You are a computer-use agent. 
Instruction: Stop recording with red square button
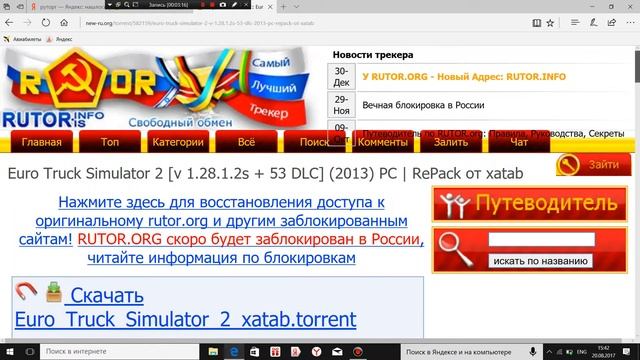[212, 4]
